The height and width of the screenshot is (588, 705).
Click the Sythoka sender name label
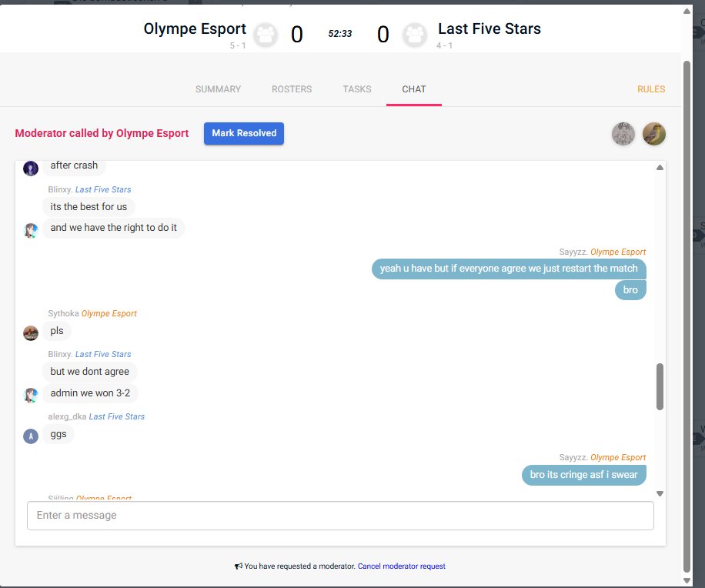click(x=63, y=313)
